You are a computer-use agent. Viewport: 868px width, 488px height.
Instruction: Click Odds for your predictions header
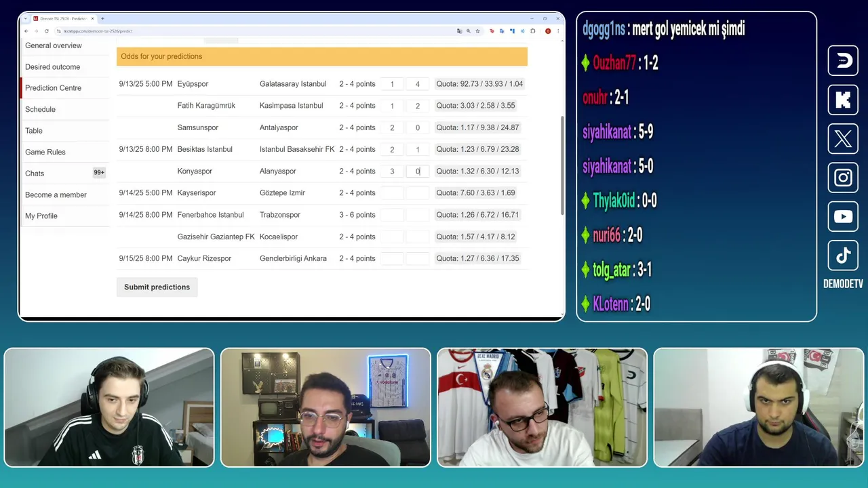pos(322,56)
